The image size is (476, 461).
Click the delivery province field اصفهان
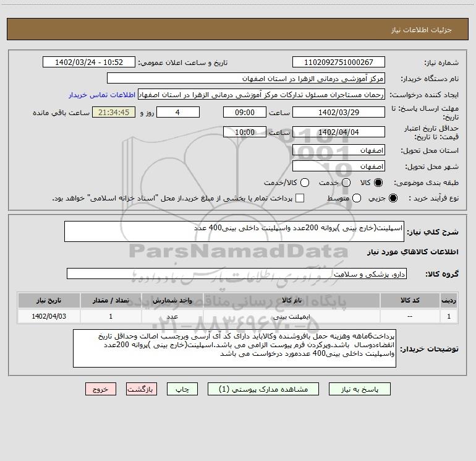pos(339,150)
